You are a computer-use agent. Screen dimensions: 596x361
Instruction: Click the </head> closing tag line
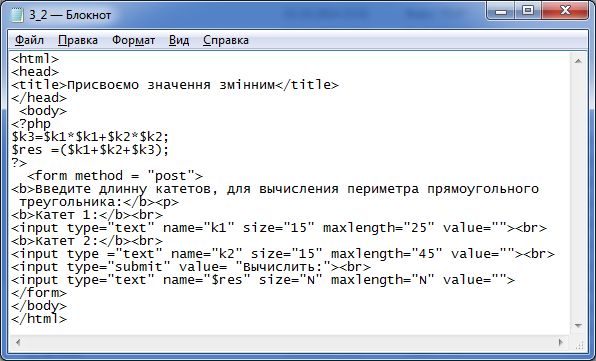tap(39, 98)
